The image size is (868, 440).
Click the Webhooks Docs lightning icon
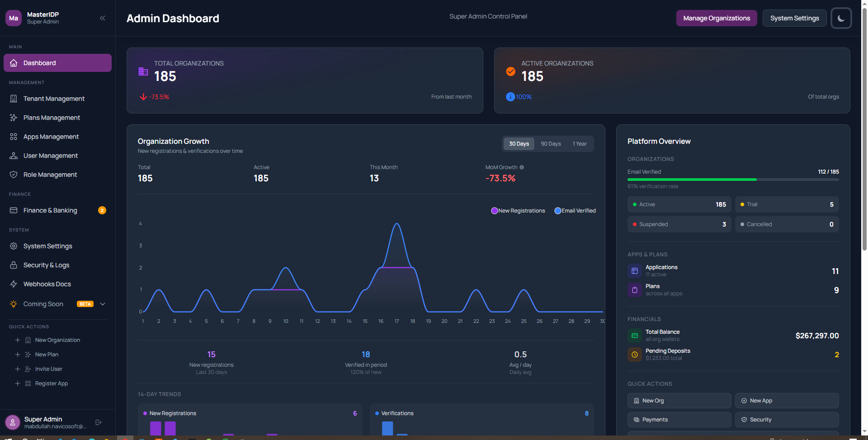14,284
